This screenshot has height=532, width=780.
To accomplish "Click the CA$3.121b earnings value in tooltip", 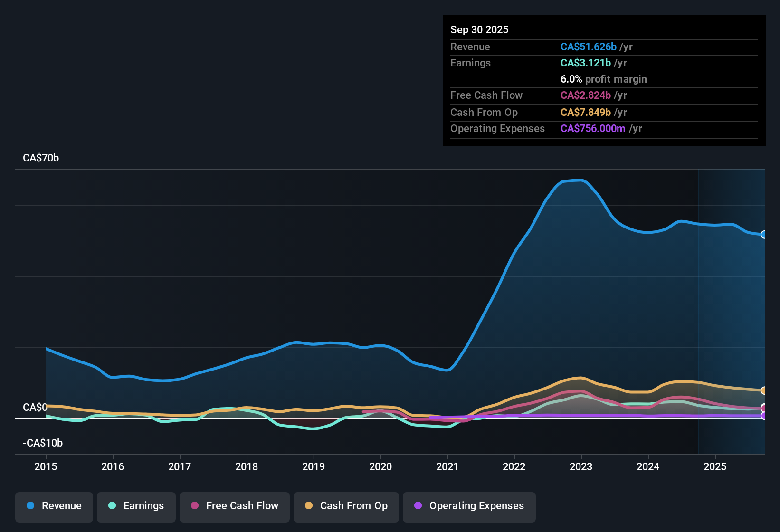I will click(586, 63).
